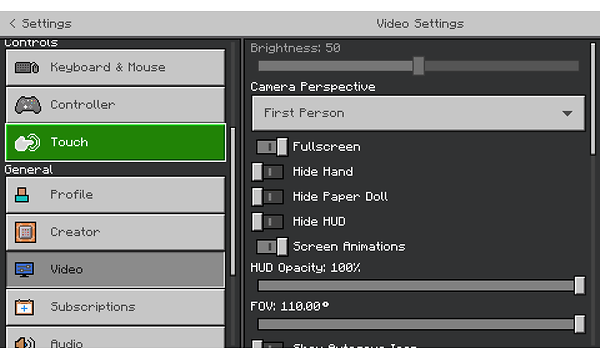Screen dimensions: 600x360
Task: Open the Camera Perspective dropdown
Action: coord(418,113)
